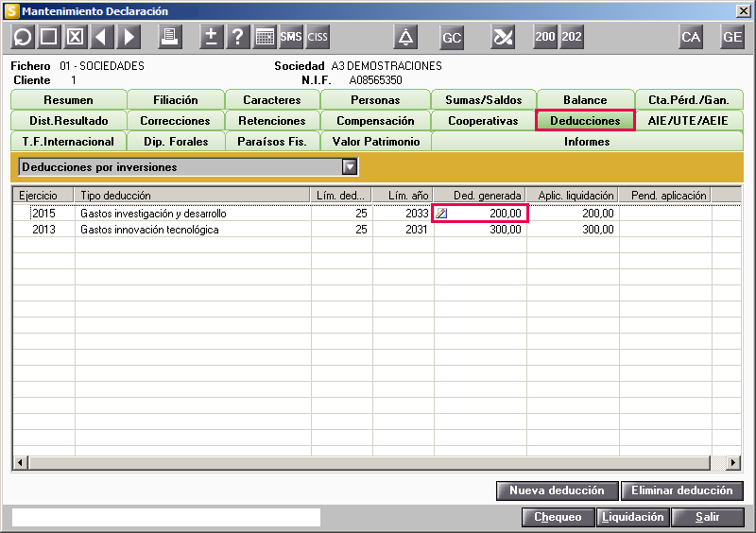Screen dimensions: 756x533
Task: Click the empty square toolbar icon
Action: [x=49, y=37]
